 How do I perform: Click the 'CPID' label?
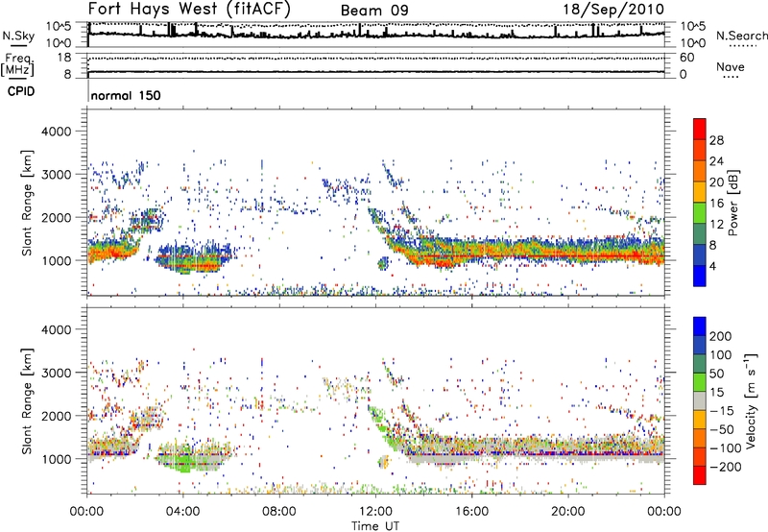pos(21,91)
